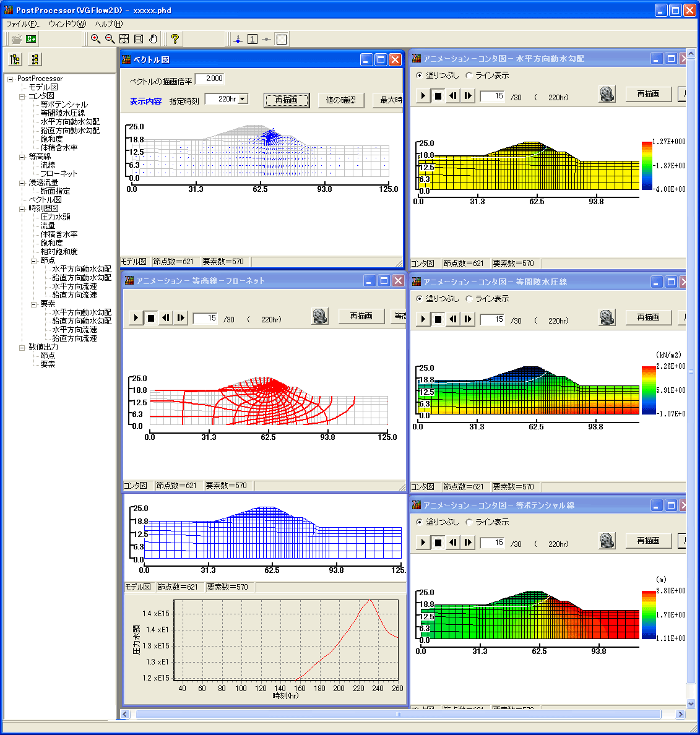The height and width of the screenshot is (735, 700).
Task: Click the ベクトルの描画倍率 input field
Action: pyautogui.click(x=209, y=79)
